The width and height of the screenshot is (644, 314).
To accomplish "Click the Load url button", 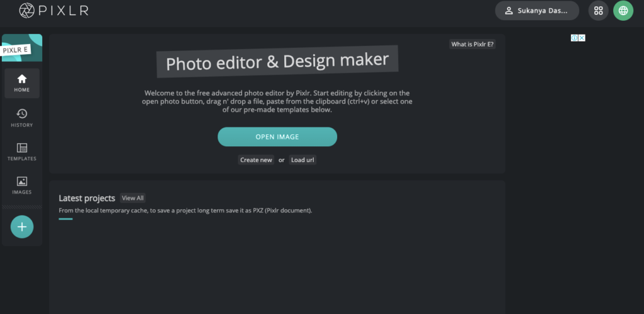I will coord(303,160).
